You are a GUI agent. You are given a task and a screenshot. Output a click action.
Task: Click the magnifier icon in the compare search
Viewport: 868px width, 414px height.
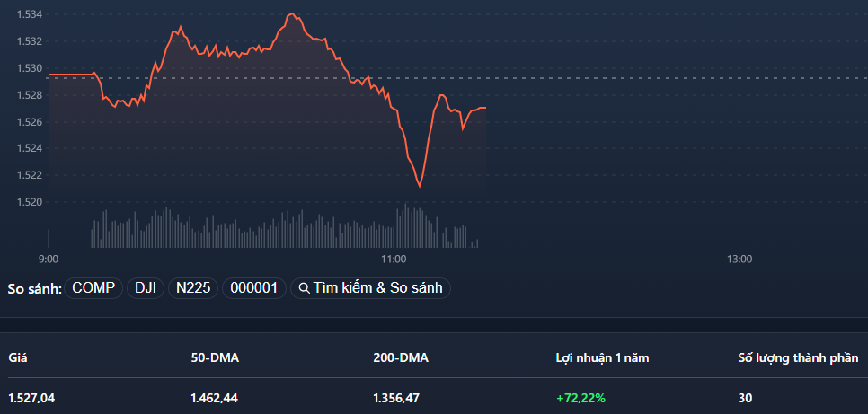pyautogui.click(x=305, y=288)
